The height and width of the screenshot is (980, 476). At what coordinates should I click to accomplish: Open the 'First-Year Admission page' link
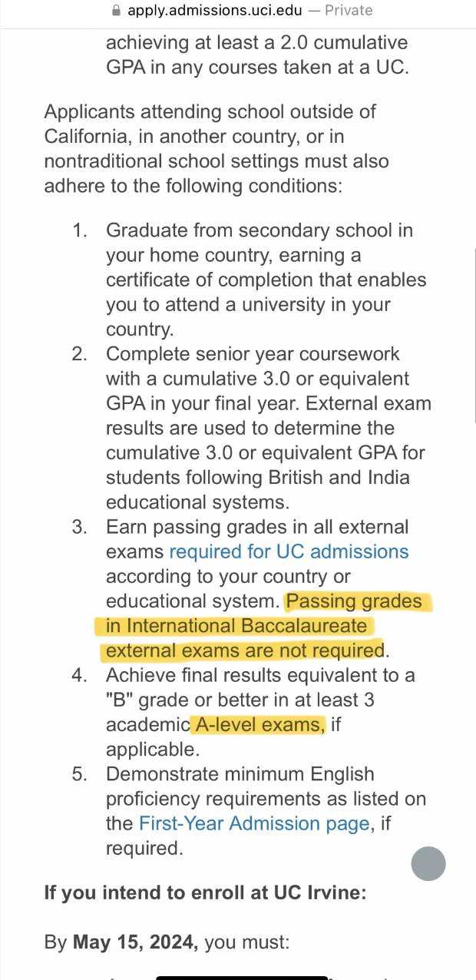254,823
